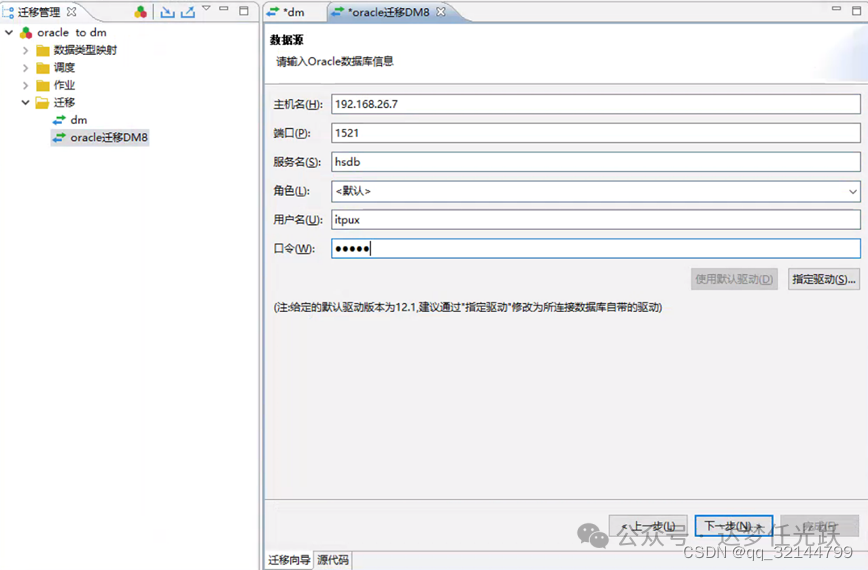Image resolution: width=868 pixels, height=570 pixels.
Task: Click the dm migration arrows icon in tree
Action: tap(59, 120)
